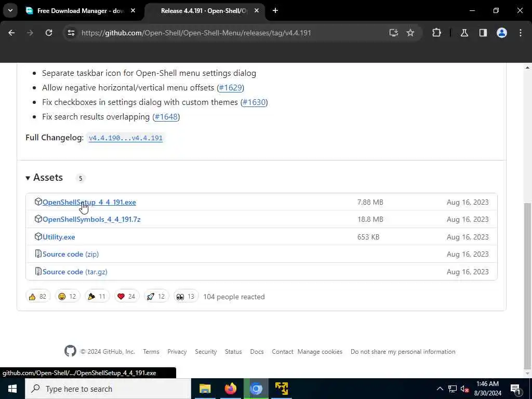Go back to the previous page
This screenshot has height=399, width=532.
tap(11, 33)
